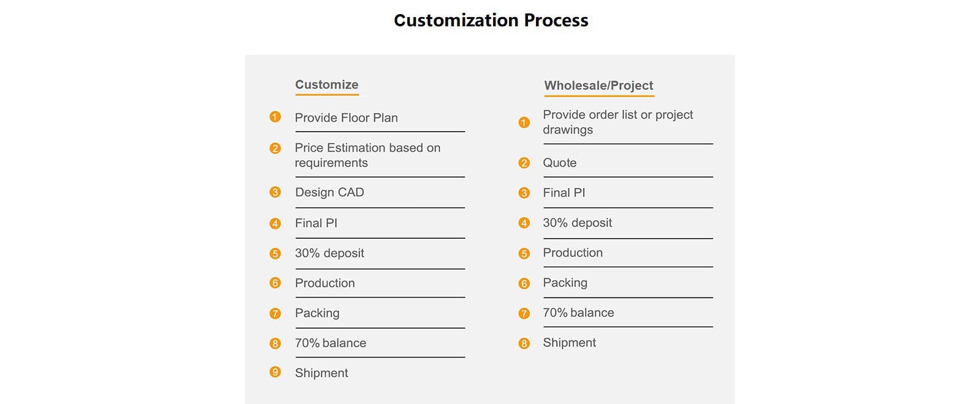Select the Customize heading
This screenshot has width=980, height=404.
click(x=326, y=84)
